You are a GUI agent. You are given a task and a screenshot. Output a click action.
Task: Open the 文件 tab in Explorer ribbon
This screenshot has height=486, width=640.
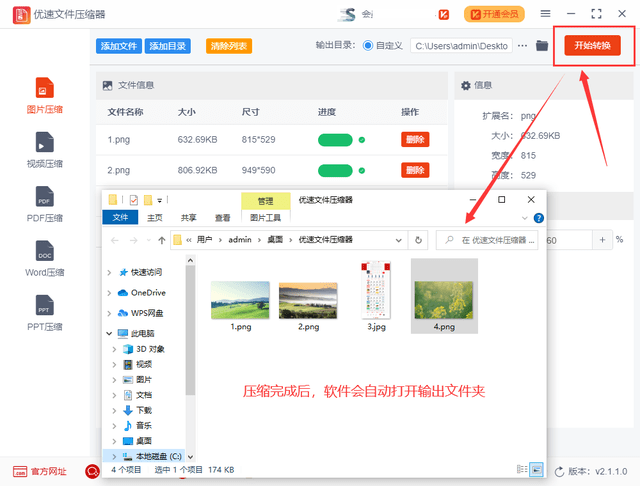coord(120,217)
